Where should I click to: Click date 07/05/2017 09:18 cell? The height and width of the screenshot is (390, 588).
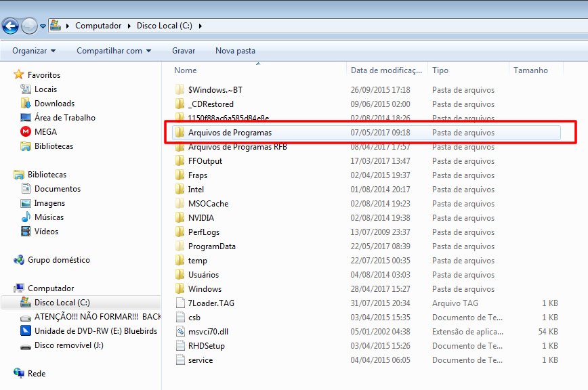click(x=380, y=133)
